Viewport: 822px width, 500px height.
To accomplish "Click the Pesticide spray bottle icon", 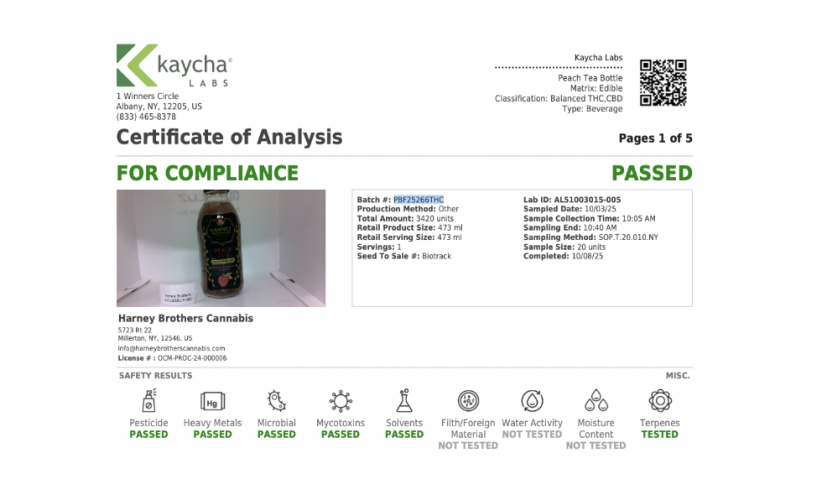I will [x=149, y=402].
